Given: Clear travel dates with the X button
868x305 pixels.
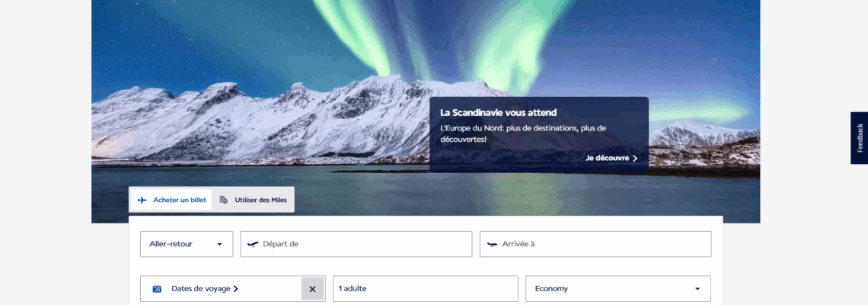Looking at the screenshot, I should coord(312,289).
